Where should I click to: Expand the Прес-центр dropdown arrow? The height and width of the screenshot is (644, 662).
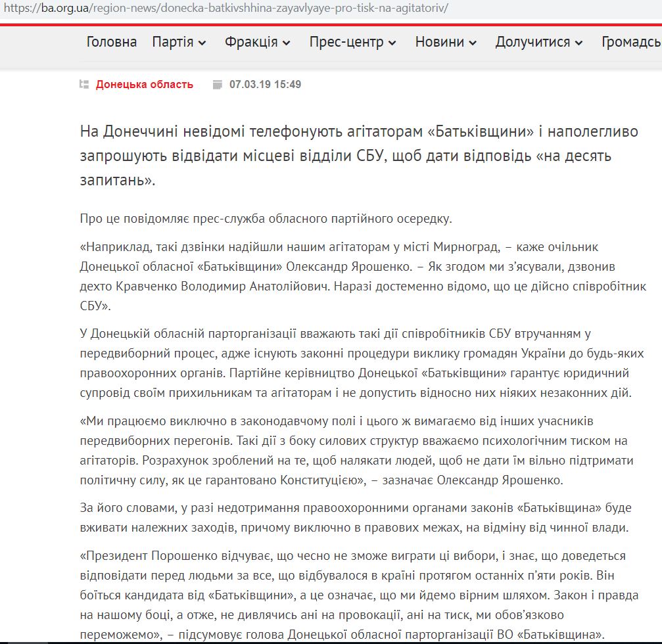tap(392, 43)
